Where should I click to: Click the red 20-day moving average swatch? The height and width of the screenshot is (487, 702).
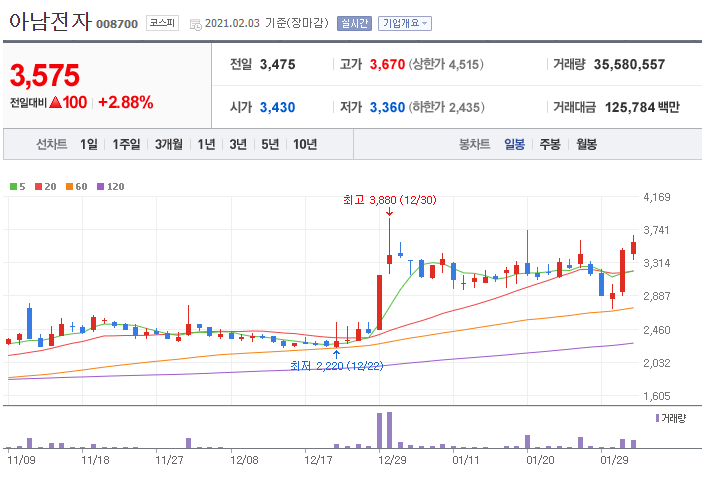pos(39,186)
